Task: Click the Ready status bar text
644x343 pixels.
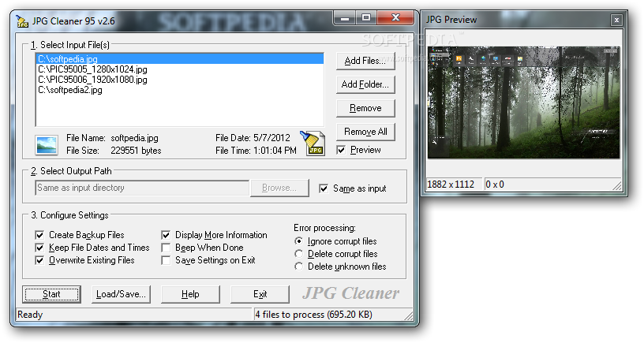Action: [30, 315]
